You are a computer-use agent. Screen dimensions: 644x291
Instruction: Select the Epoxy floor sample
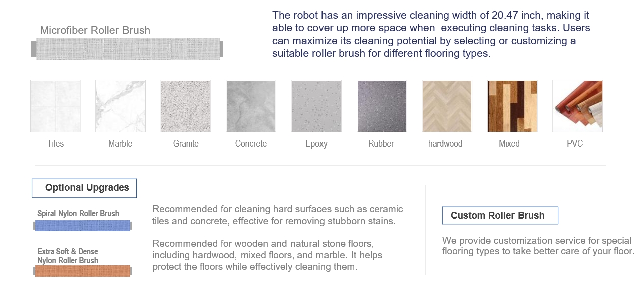pos(316,106)
